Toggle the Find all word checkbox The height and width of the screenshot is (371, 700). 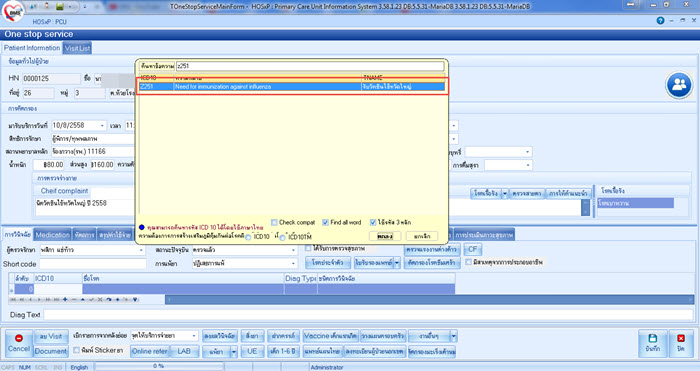click(x=325, y=222)
